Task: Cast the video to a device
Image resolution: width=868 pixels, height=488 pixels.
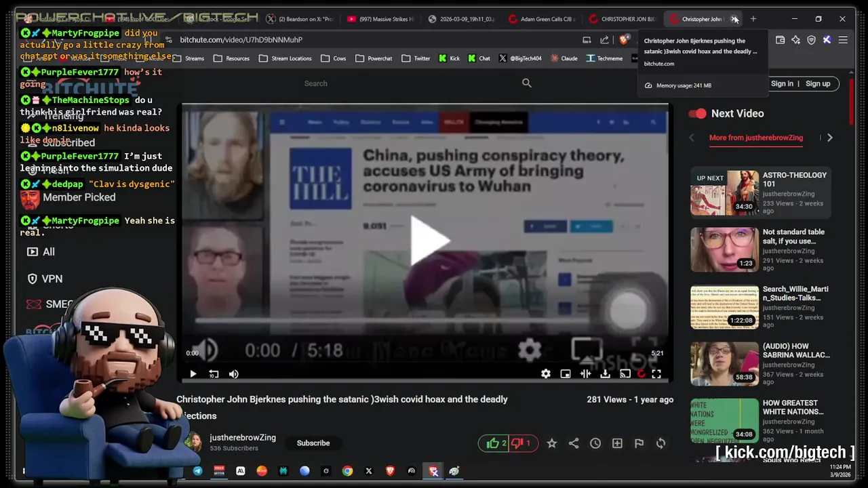Action: [625, 373]
